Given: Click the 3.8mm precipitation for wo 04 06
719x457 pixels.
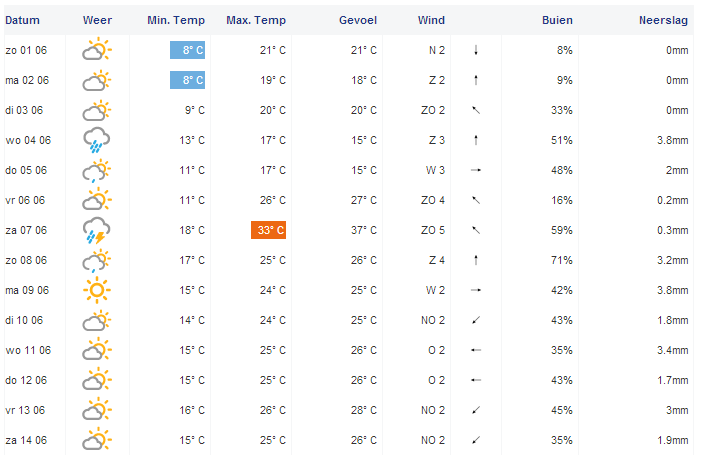Looking at the screenshot, I should point(671,140).
